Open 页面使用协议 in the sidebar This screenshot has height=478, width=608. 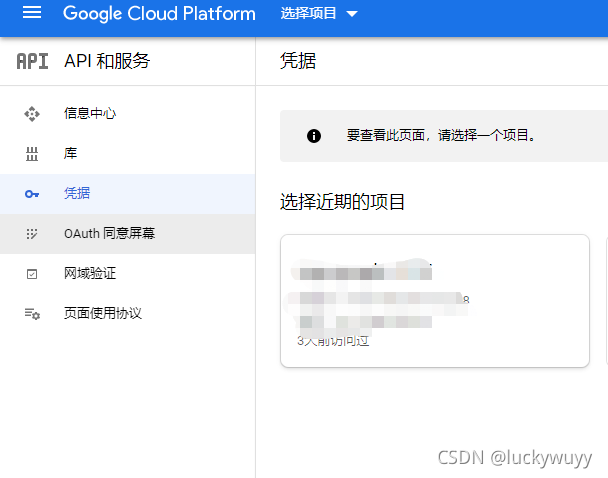click(128, 313)
